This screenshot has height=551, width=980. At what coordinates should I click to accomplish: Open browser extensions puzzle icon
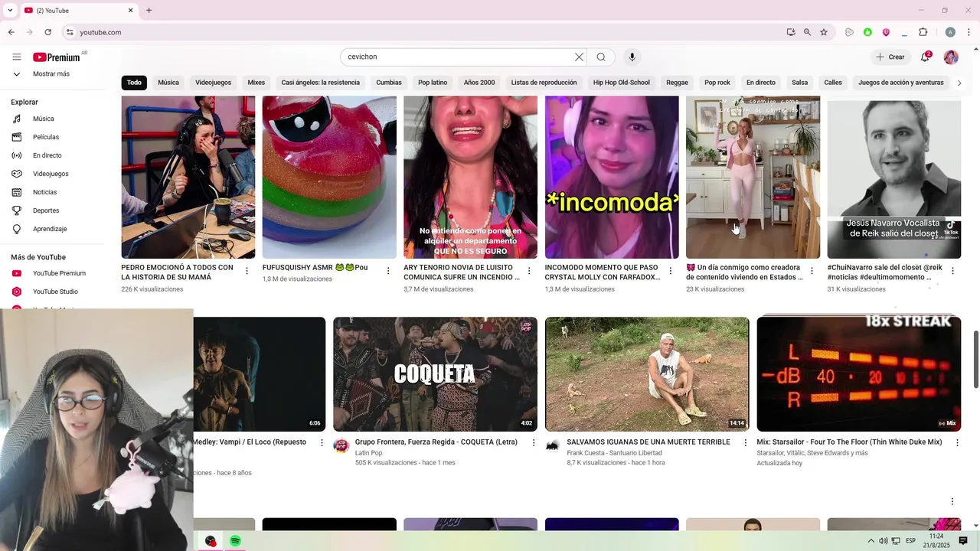coord(923,32)
